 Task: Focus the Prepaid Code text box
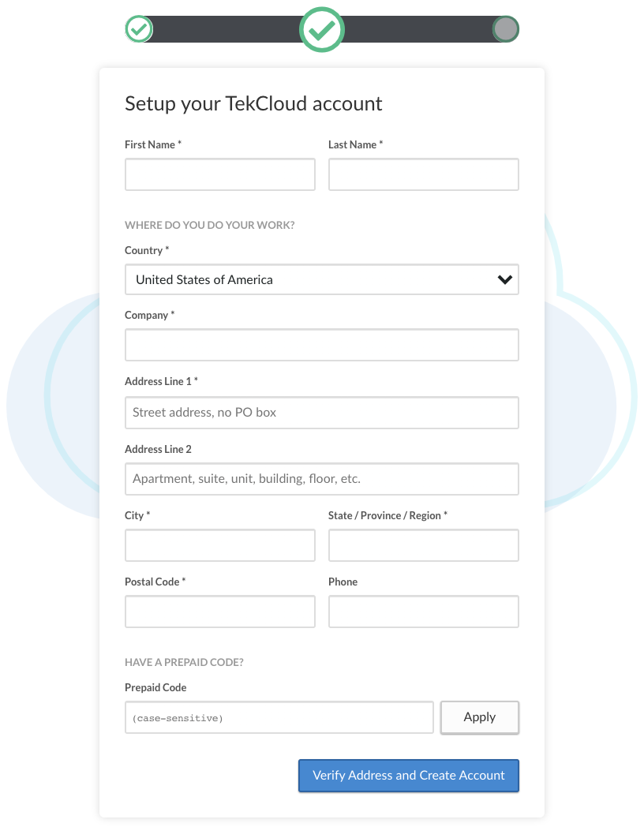pyautogui.click(x=279, y=717)
